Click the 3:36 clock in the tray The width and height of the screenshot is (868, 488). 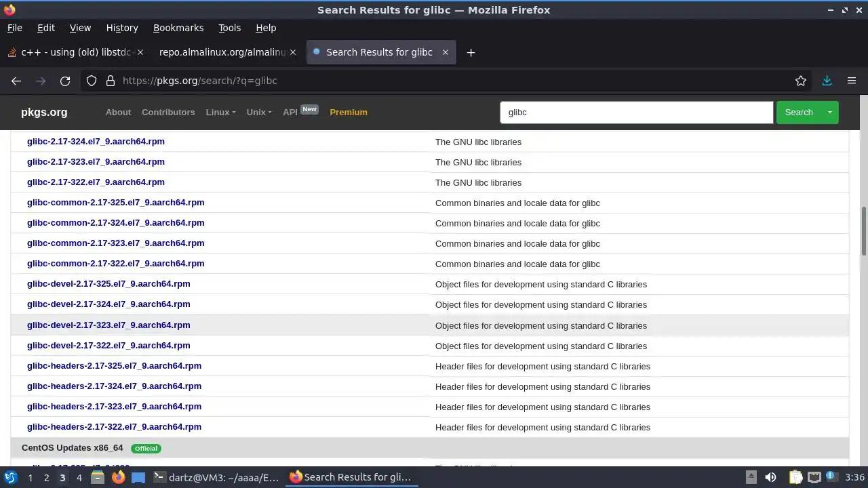(x=855, y=477)
